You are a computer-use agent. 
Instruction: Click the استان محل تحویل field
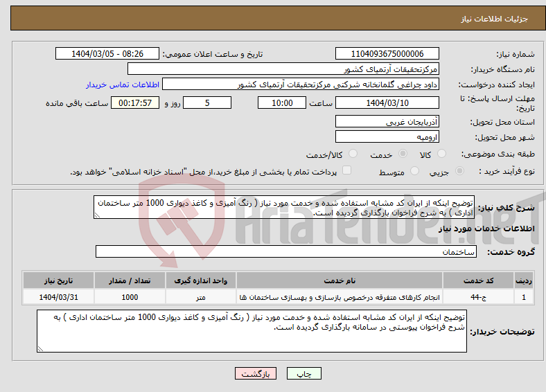point(387,121)
